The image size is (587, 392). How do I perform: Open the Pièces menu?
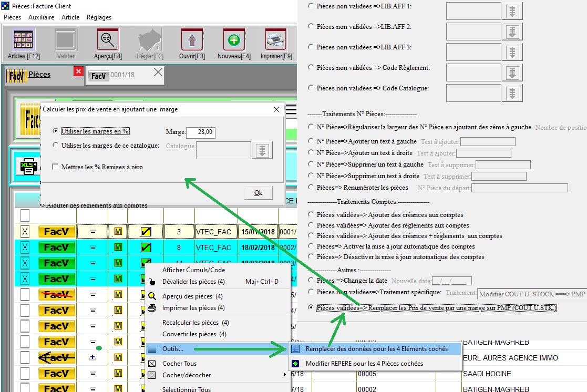click(13, 17)
